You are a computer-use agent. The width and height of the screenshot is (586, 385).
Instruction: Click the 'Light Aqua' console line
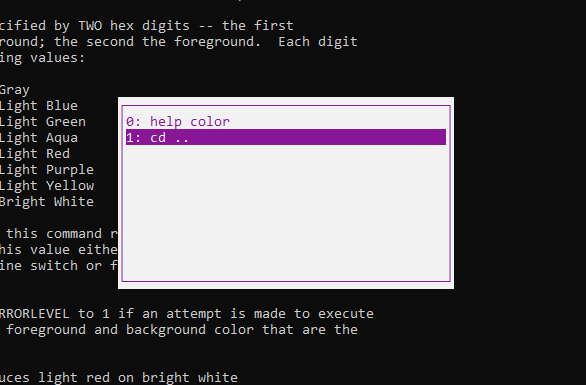[38, 138]
